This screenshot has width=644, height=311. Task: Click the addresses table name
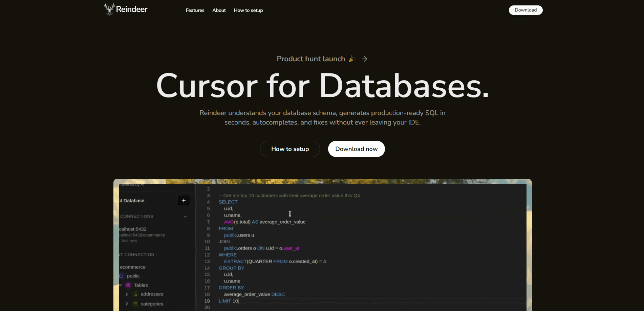click(x=152, y=294)
